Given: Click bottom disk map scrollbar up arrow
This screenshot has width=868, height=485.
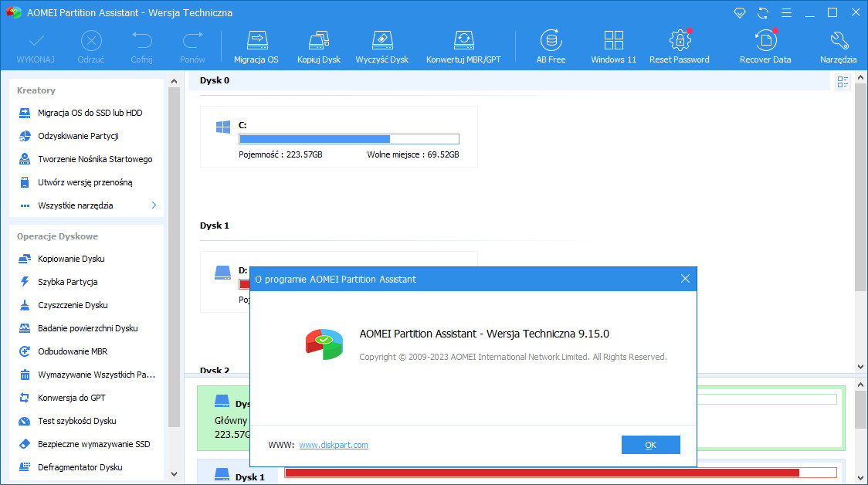Looking at the screenshot, I should point(860,385).
